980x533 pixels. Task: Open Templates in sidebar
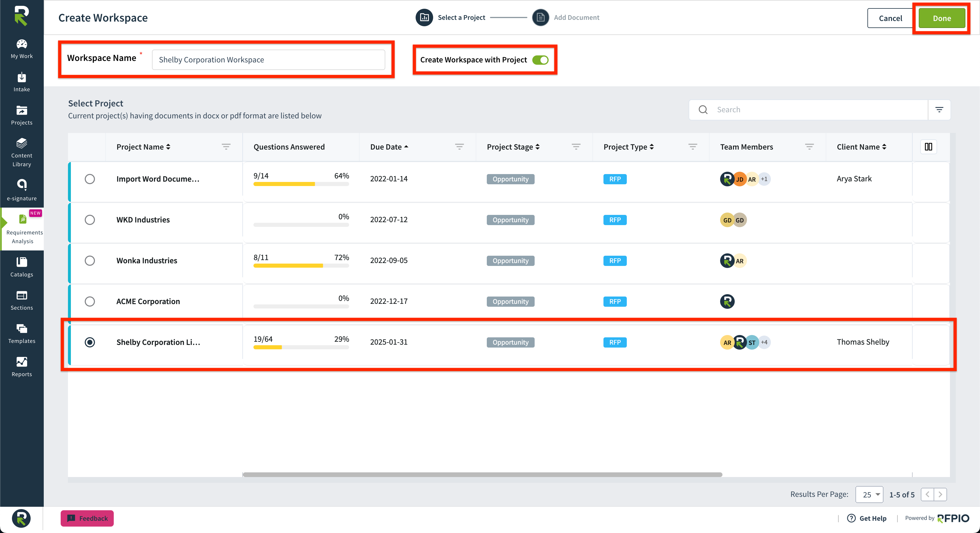(x=22, y=334)
